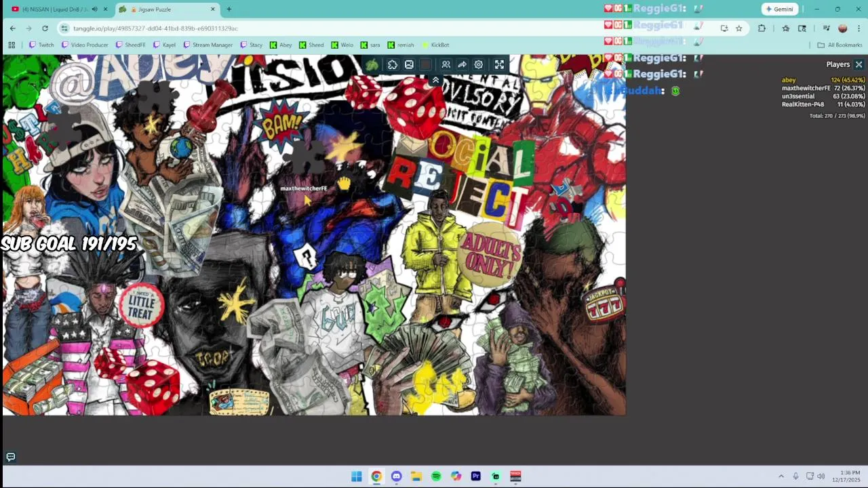
Task: Open the players list icon
Action: [446, 64]
